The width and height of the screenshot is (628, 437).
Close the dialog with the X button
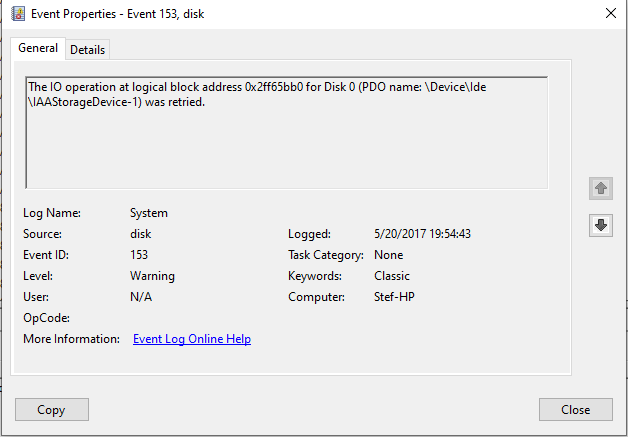[610, 13]
